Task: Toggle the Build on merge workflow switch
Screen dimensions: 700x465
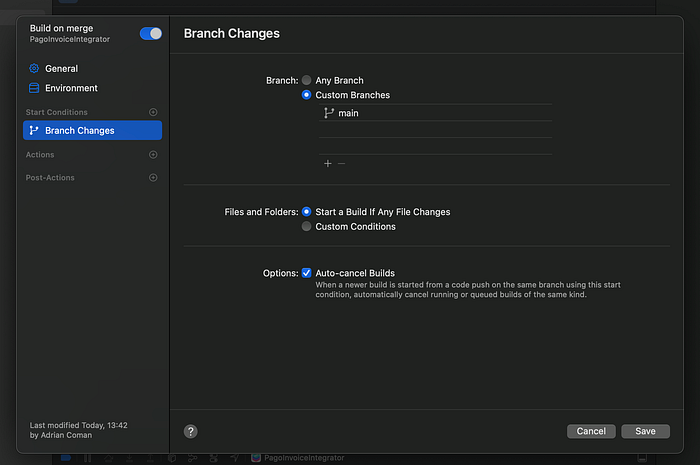Action: (150, 33)
